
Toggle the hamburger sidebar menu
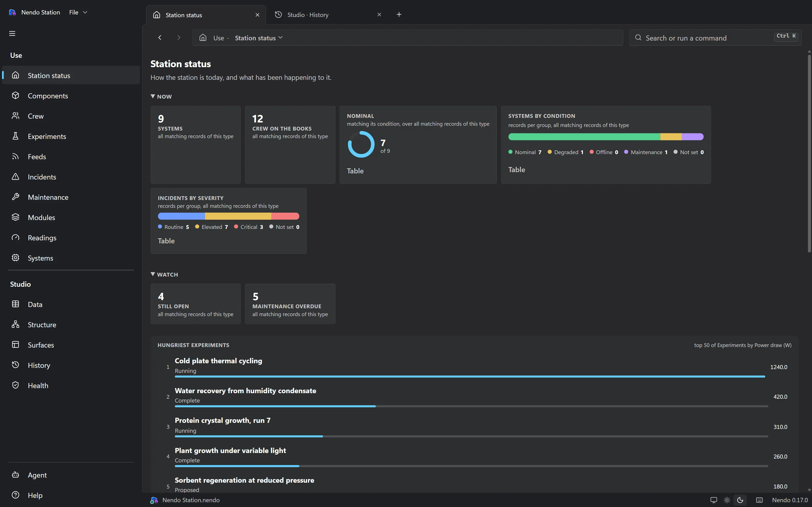tap(12, 33)
